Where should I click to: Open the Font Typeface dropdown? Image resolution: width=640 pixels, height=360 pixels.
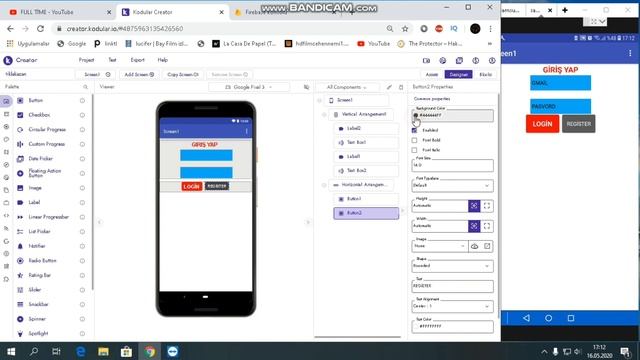(452, 186)
